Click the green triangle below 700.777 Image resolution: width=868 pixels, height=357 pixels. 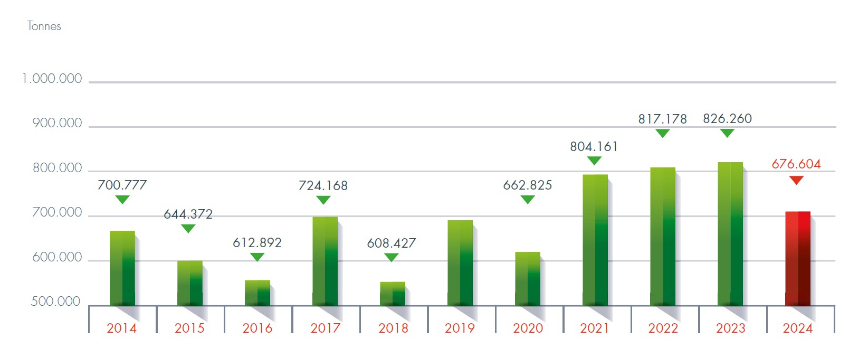pos(122,199)
